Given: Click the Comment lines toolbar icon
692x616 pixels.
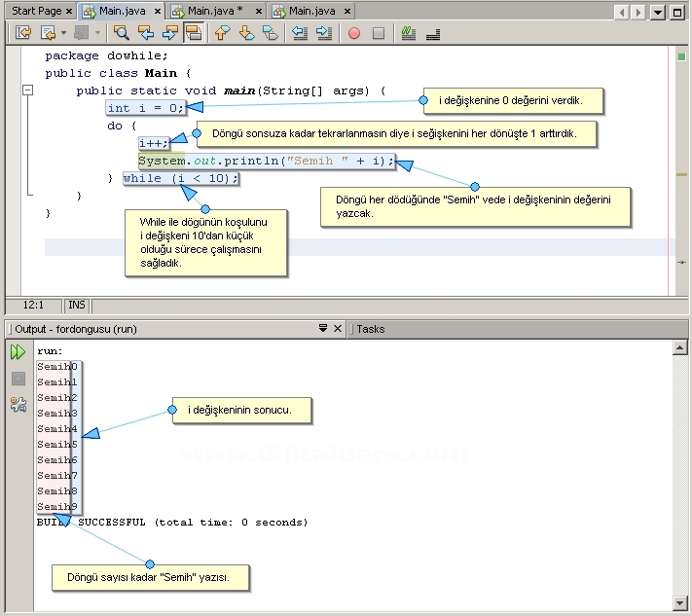Looking at the screenshot, I should click(409, 33).
